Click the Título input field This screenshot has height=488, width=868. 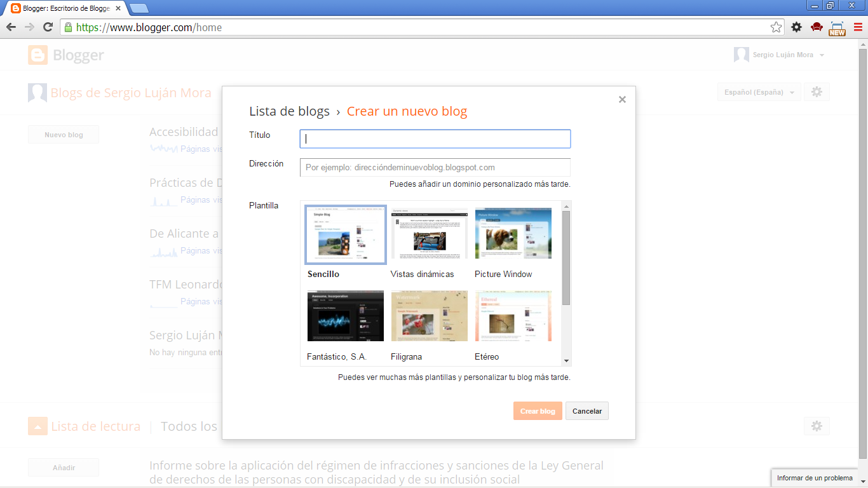(435, 139)
